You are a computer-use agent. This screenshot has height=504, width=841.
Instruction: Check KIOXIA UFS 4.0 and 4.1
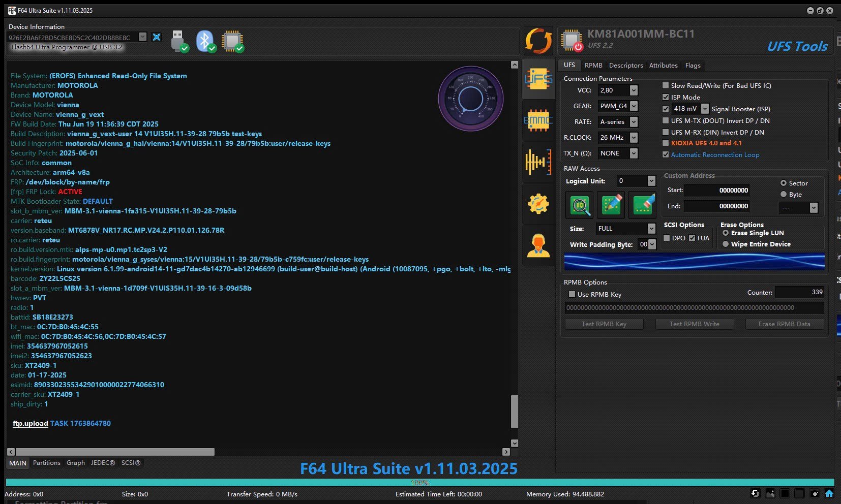[x=666, y=143]
